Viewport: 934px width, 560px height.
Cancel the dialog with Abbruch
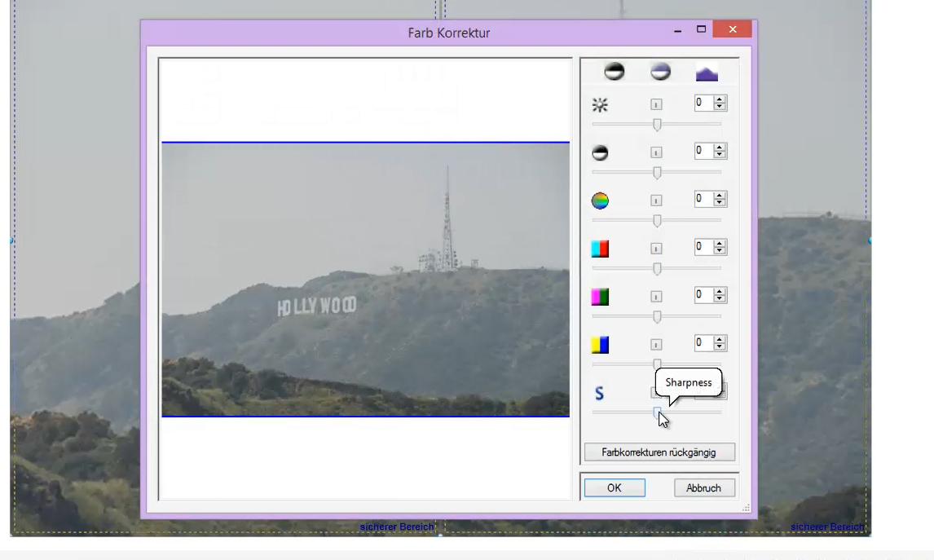coord(704,488)
